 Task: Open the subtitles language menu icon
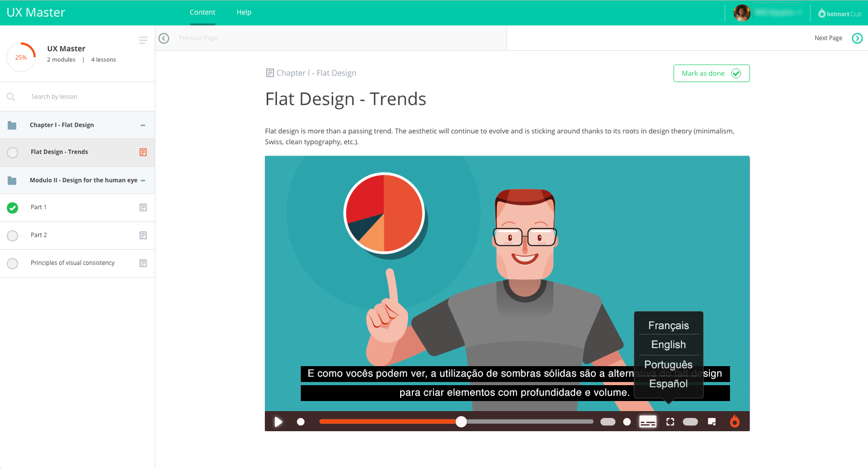coord(648,422)
